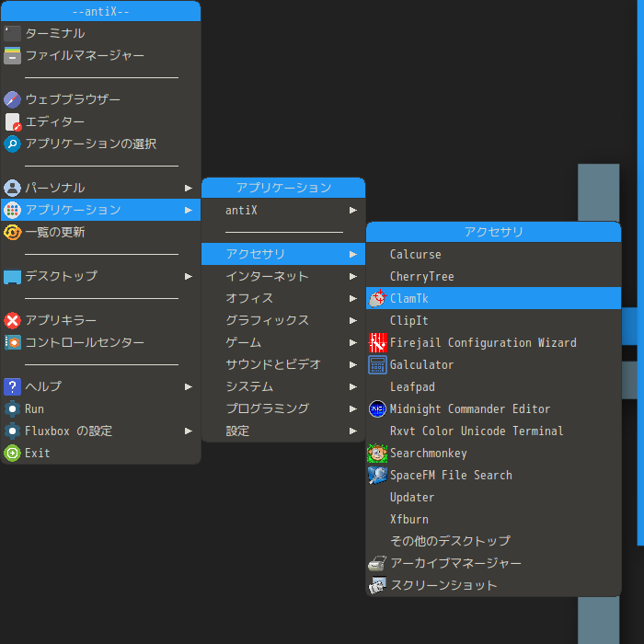Launch Xfburn entry

[x=493, y=519]
